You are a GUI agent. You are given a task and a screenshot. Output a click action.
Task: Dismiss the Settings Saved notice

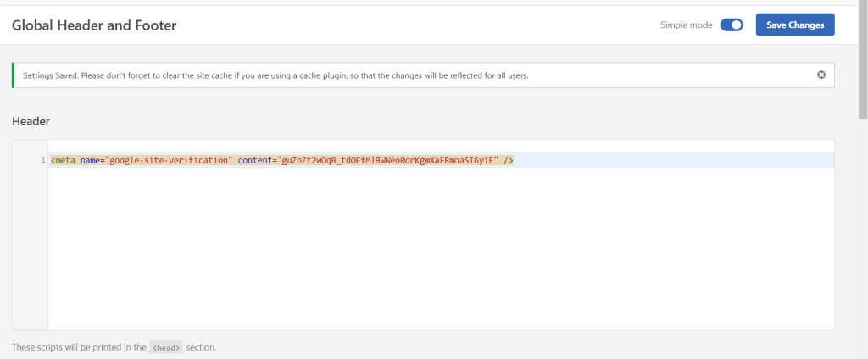tap(821, 75)
